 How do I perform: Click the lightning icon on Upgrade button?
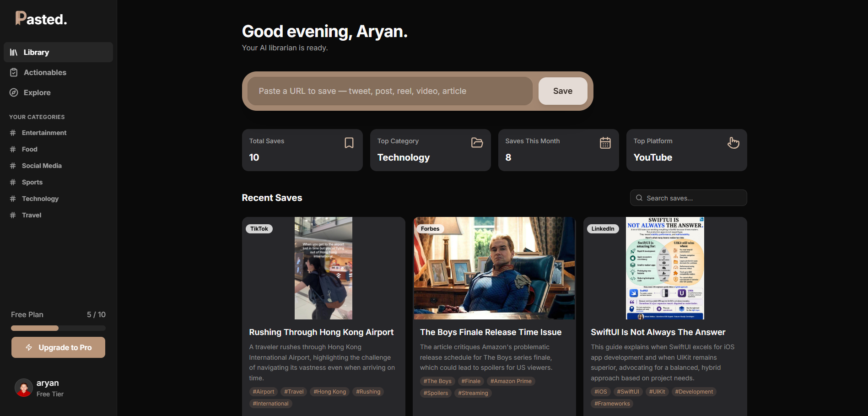click(29, 347)
